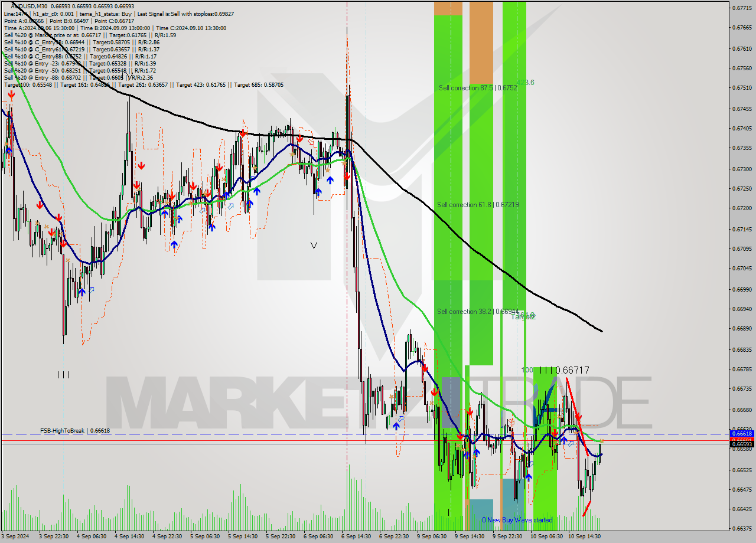Click the 0.67455 price axis label
The image size is (756, 543).
coord(742,109)
